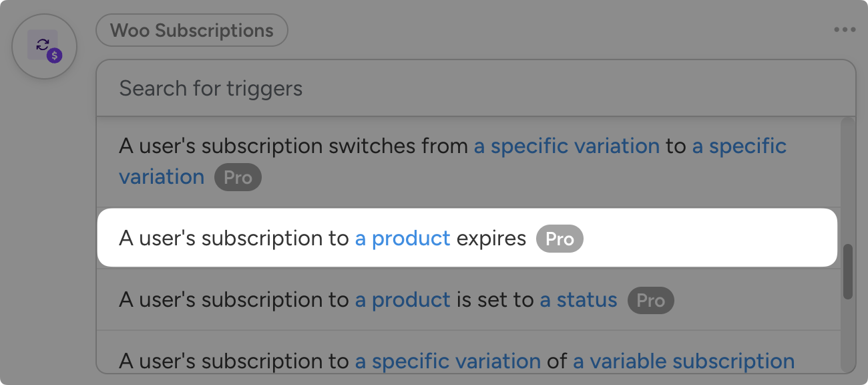Image resolution: width=868 pixels, height=385 pixels.
Task: Click the purple dollar badge on integration icon
Action: click(x=55, y=56)
